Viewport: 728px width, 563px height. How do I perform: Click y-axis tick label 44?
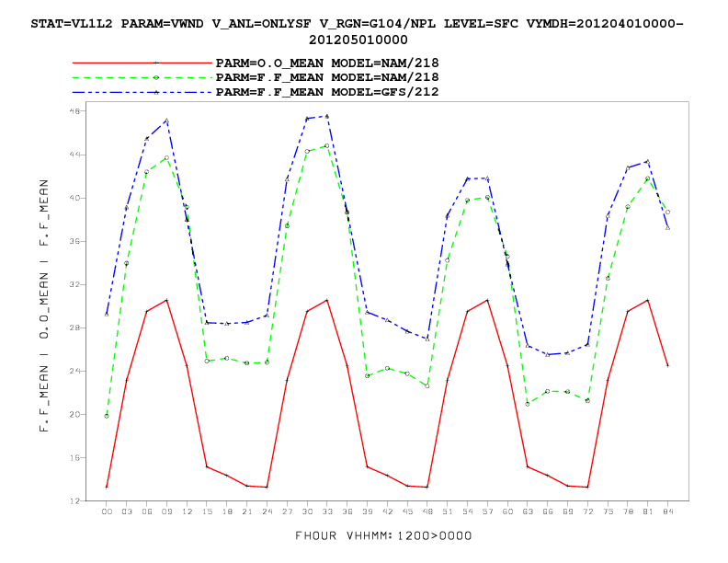click(x=74, y=155)
